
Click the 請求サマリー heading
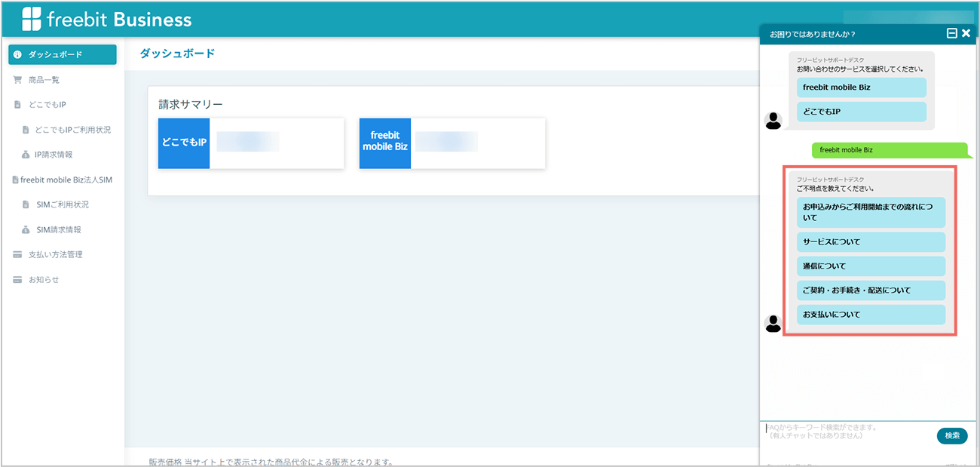(191, 104)
